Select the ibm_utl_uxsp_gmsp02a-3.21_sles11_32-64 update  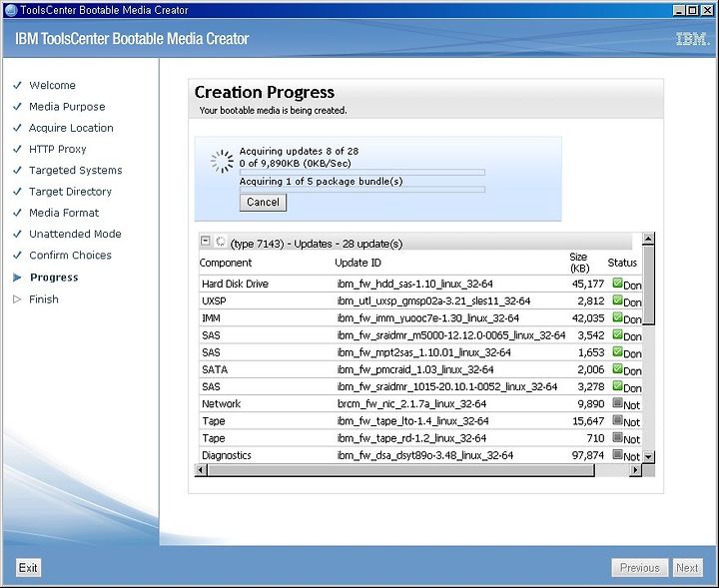click(x=433, y=300)
